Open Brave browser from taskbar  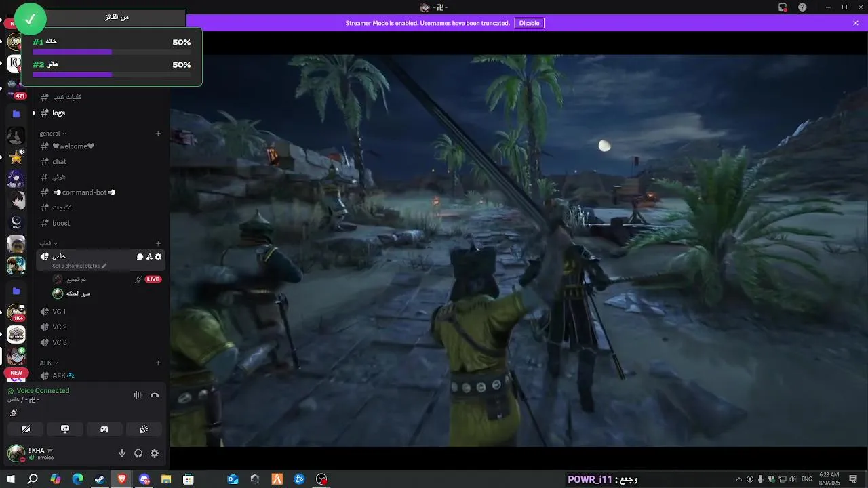pos(122,479)
